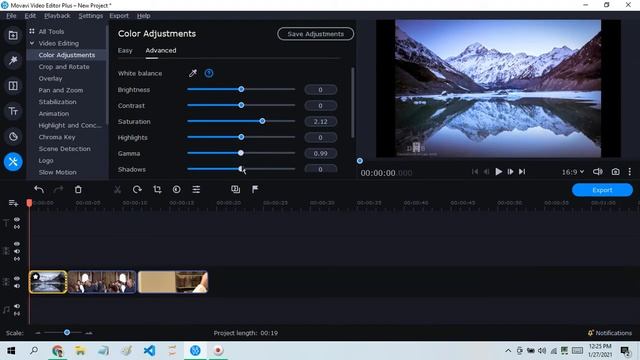Play the preview video
640x360 pixels.
498,172
